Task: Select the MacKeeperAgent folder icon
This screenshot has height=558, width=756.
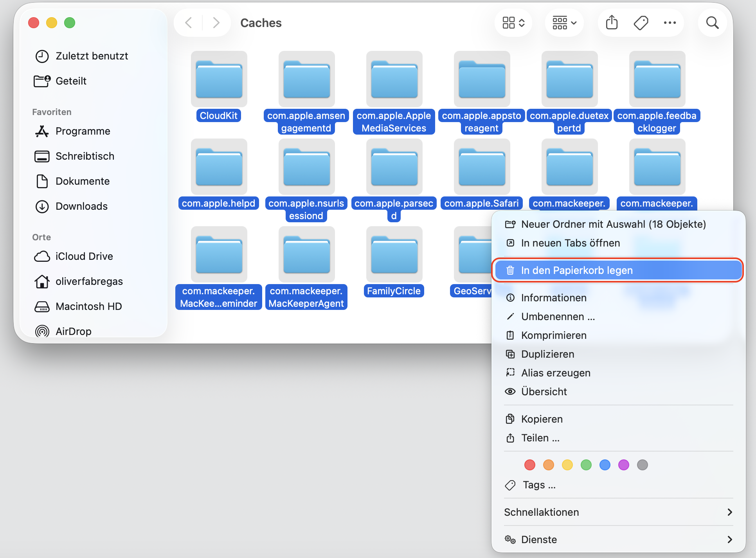Action: tap(307, 254)
